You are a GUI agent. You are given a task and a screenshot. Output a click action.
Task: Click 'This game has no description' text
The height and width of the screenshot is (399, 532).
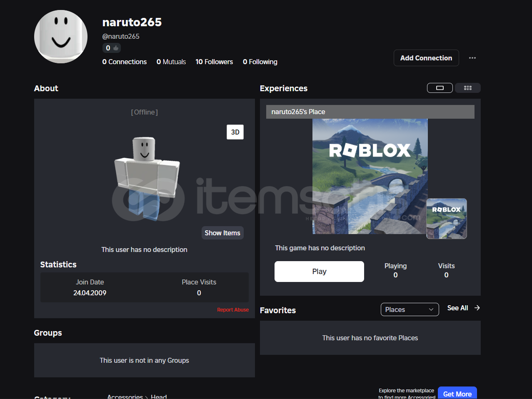point(320,248)
